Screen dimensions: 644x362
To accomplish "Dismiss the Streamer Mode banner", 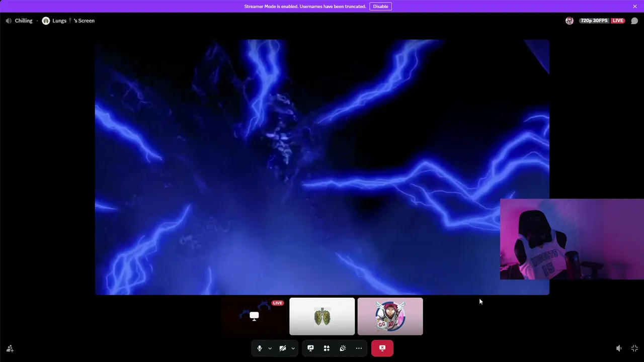I will [x=635, y=7].
